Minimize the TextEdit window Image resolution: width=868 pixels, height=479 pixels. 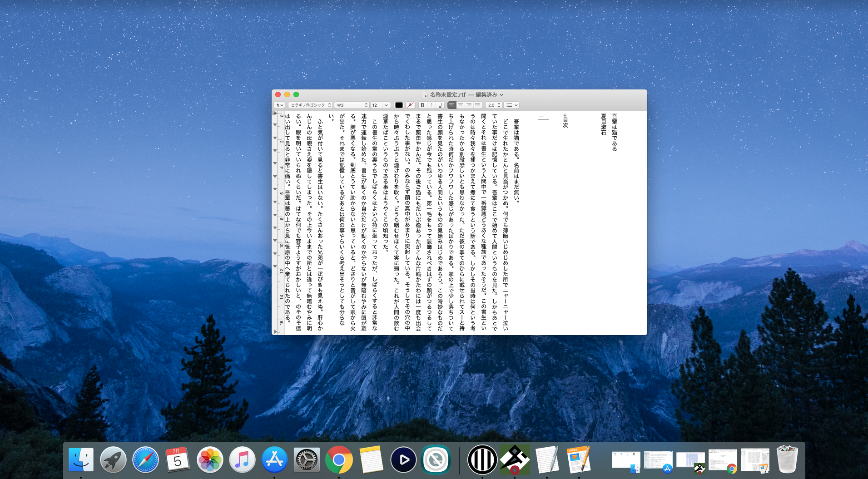[x=287, y=94]
